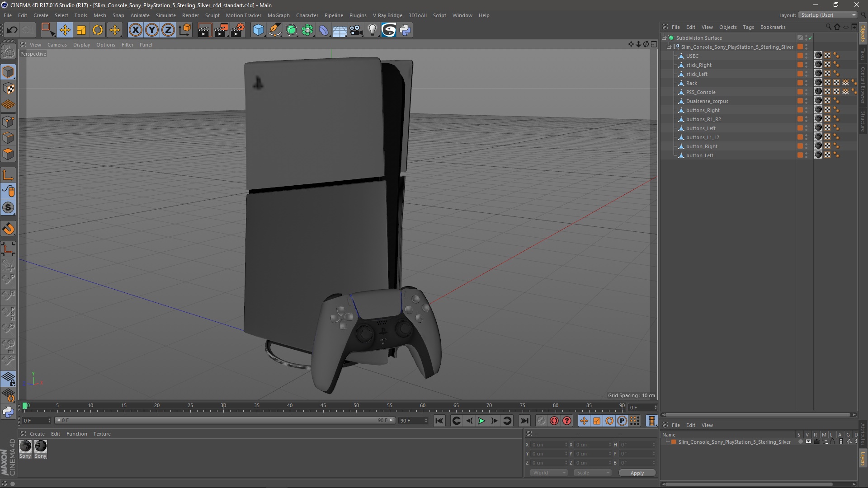Click the first Sony material thumbnail

(x=25, y=446)
